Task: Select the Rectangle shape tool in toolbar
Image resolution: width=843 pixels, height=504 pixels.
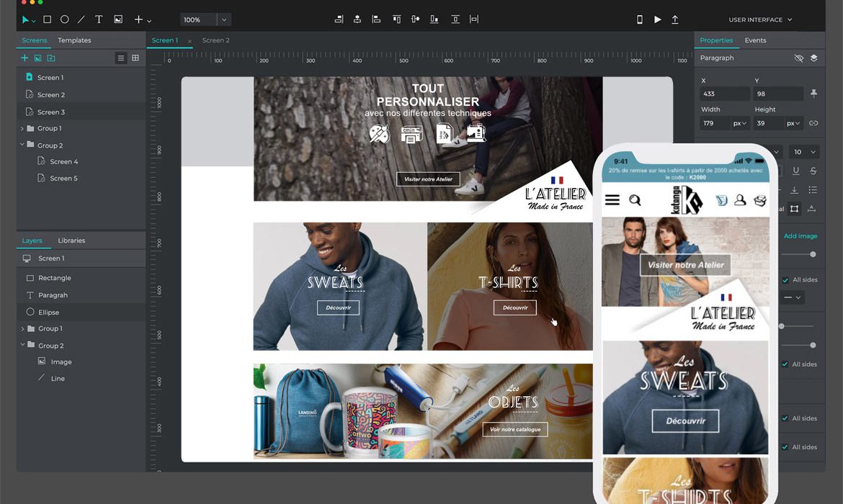Action: [x=48, y=19]
